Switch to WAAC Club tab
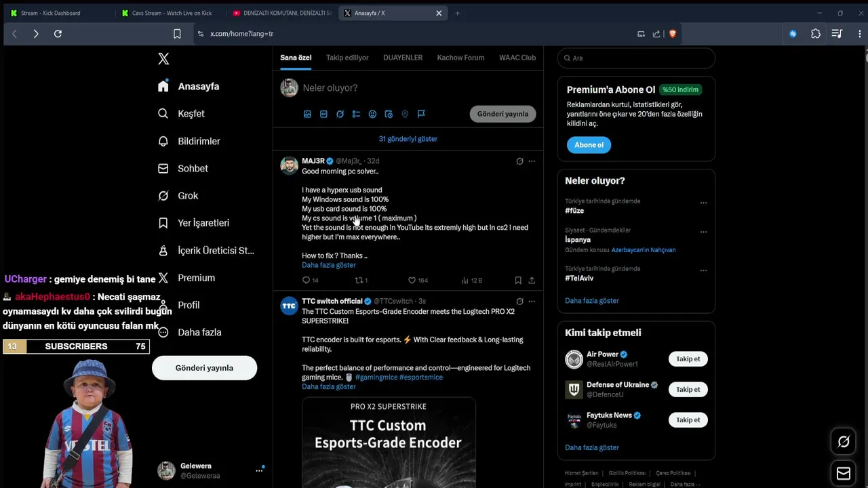 coord(517,58)
